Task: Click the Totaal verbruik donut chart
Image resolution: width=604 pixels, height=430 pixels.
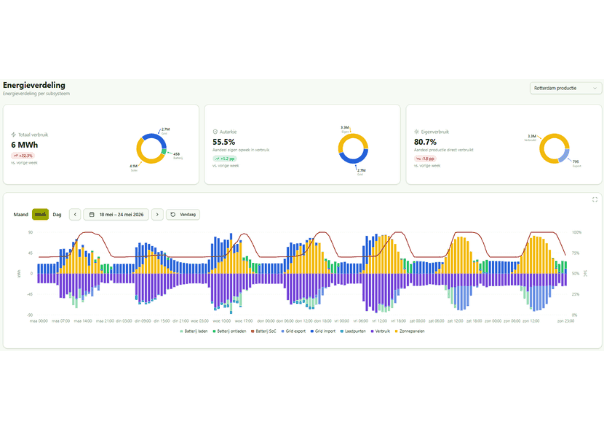Action: click(151, 148)
